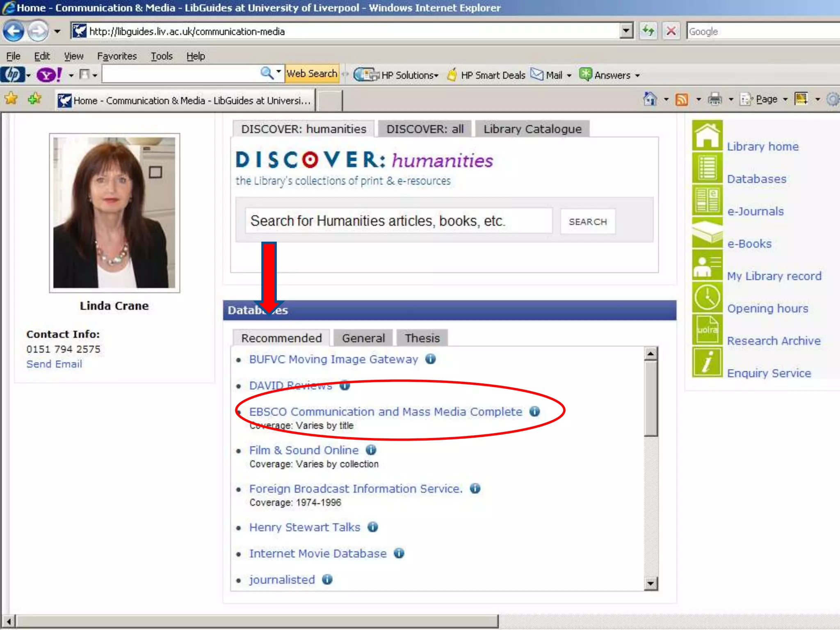Image resolution: width=840 pixels, height=630 pixels.
Task: Select the Library Catalogue tab
Action: tap(532, 129)
